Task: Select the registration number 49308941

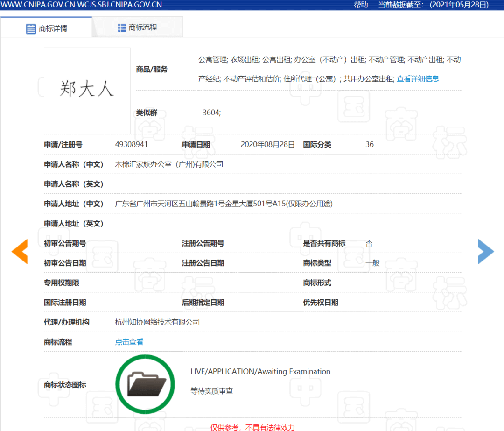Action: (x=132, y=144)
